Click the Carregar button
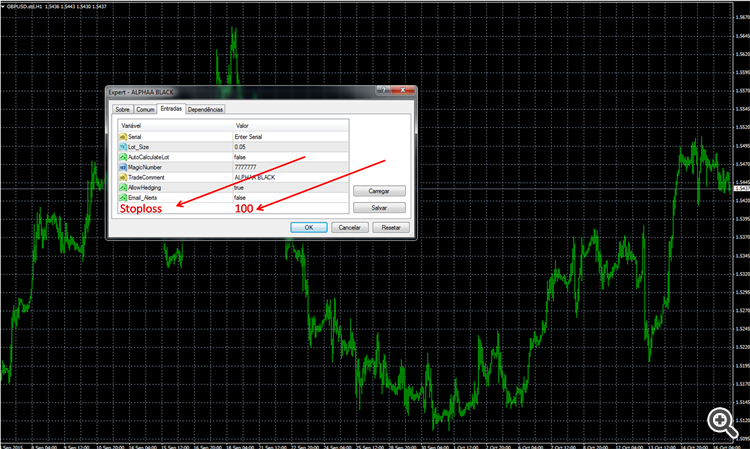The image size is (750, 449). click(x=379, y=191)
